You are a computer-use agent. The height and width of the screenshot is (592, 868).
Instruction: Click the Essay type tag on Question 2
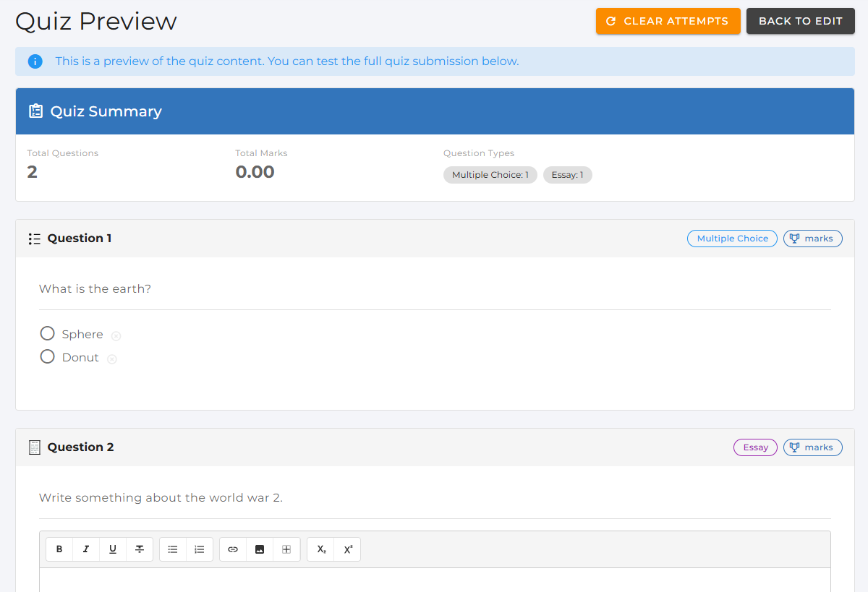click(755, 447)
